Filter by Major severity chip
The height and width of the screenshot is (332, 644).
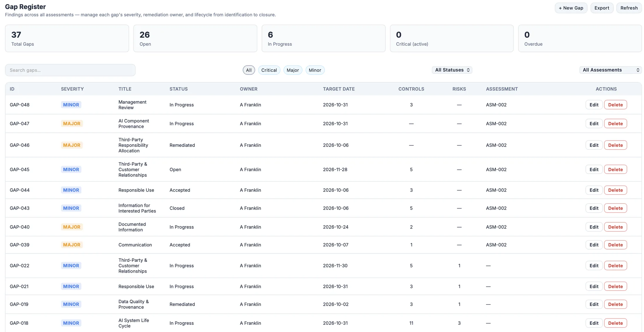(x=293, y=70)
